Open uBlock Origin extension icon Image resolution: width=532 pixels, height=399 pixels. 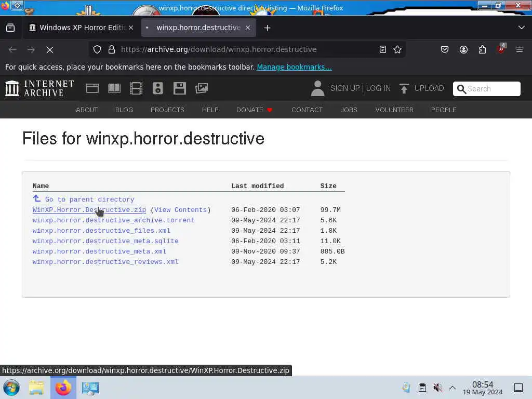[x=501, y=49]
